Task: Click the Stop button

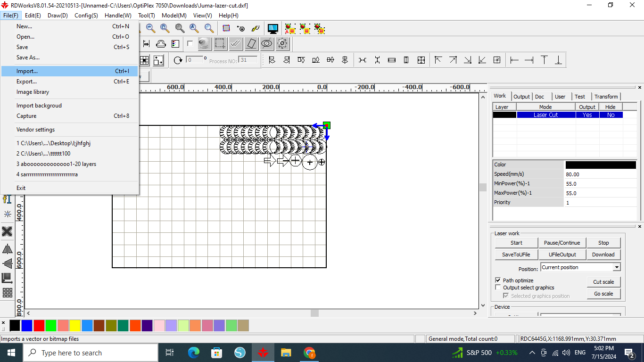Action: [x=603, y=243]
